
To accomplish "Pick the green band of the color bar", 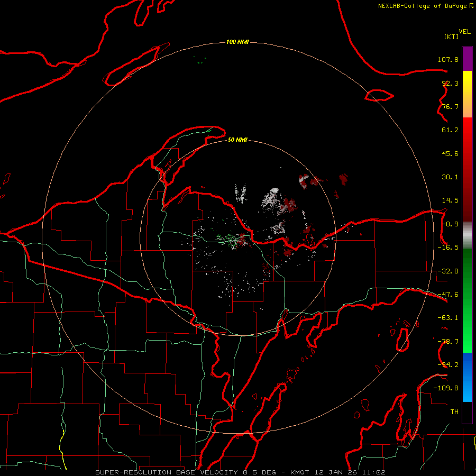I will [x=467, y=300].
